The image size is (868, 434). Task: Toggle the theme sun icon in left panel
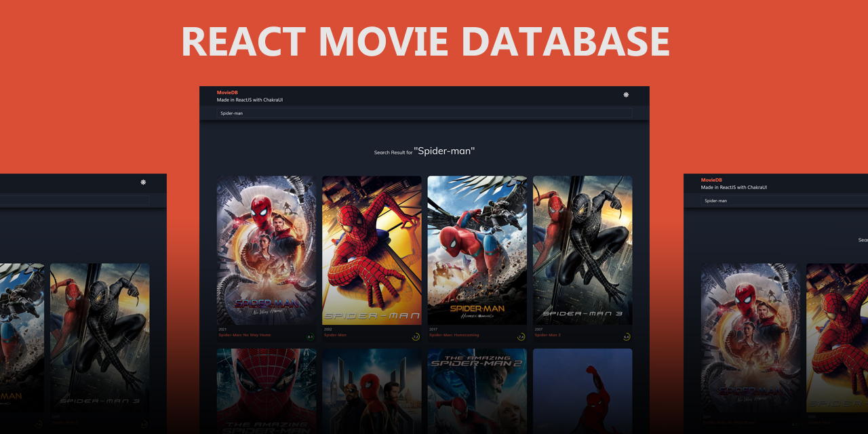pos(143,182)
